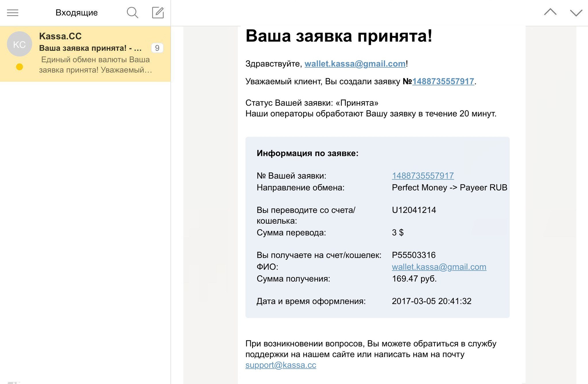Click the Информация по заявке: heading

(x=307, y=153)
